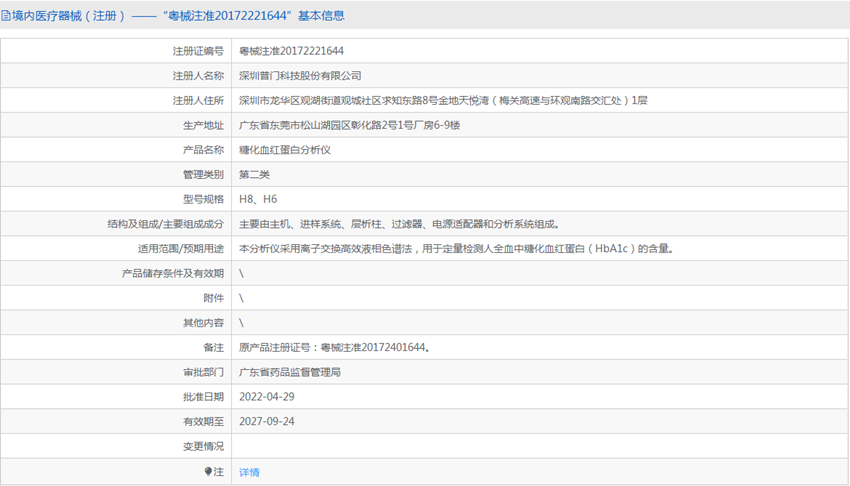The height and width of the screenshot is (486, 850).
Task: Click the 产品储存条件及有效期 label
Action: (172, 273)
